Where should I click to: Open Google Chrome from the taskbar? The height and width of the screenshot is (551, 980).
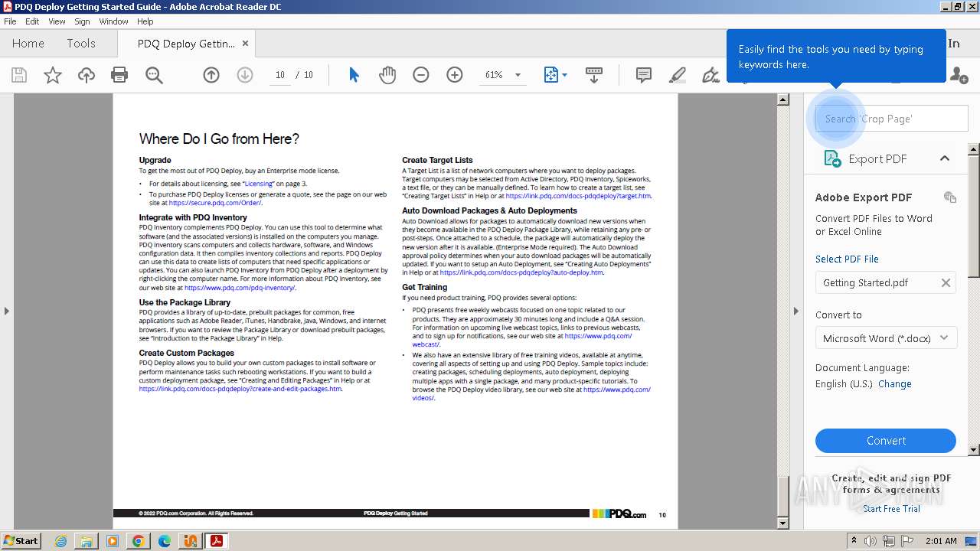(x=139, y=541)
